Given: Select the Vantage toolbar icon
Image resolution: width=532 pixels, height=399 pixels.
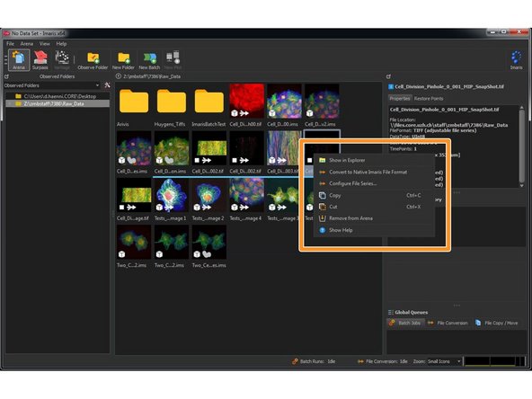Looking at the screenshot, I should [x=62, y=59].
